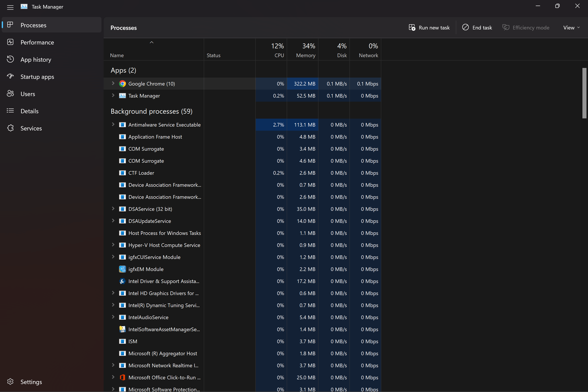Open the View dropdown menu
This screenshot has width=588, height=392.
click(571, 28)
